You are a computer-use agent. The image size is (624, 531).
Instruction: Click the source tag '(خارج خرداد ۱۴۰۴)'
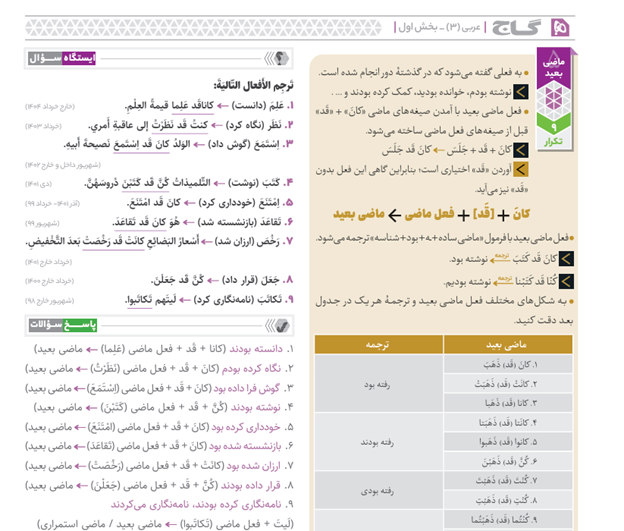tap(50, 106)
